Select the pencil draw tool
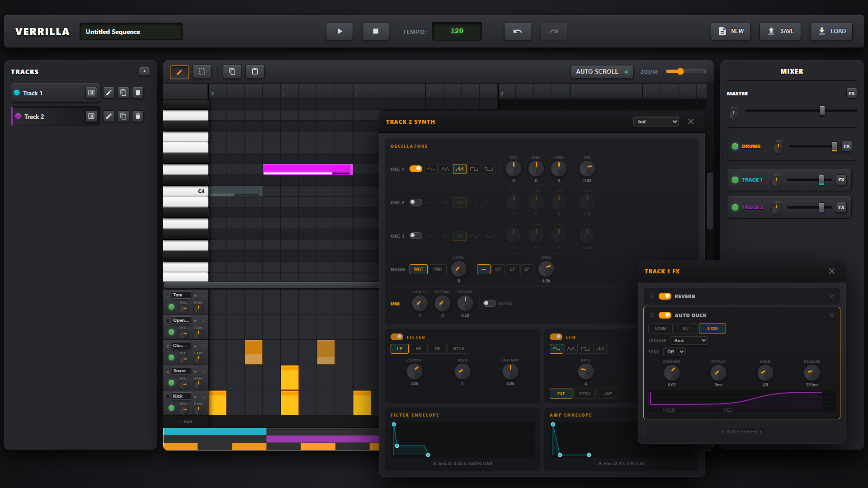 (179, 72)
